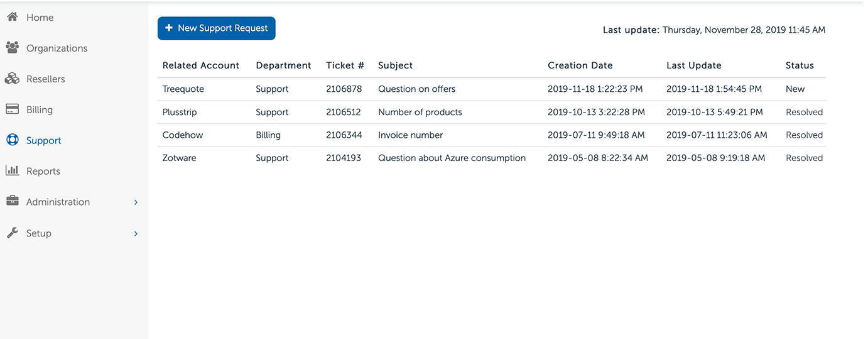Click the Resellers boxes icon
Screen dimensions: 868x339
tap(12, 79)
